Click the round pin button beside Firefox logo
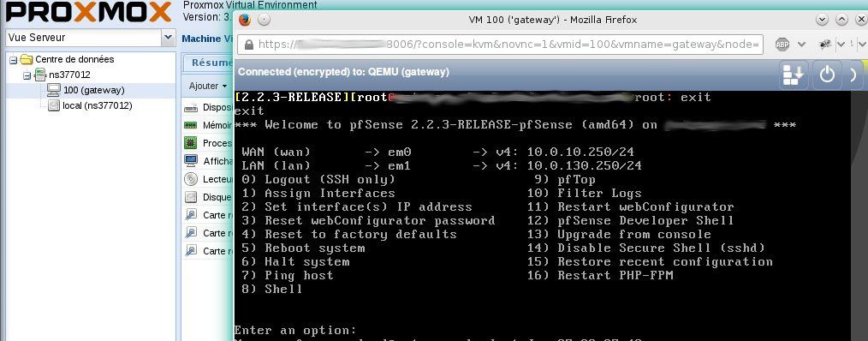The height and width of the screenshot is (341, 868). 264,20
